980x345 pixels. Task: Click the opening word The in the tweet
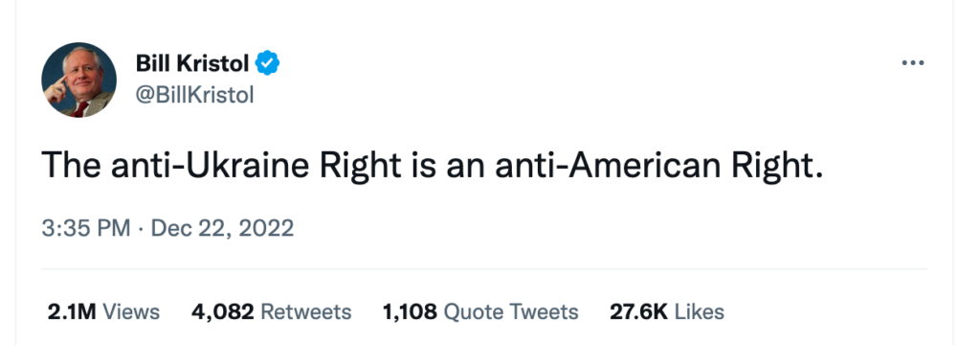coord(71,165)
